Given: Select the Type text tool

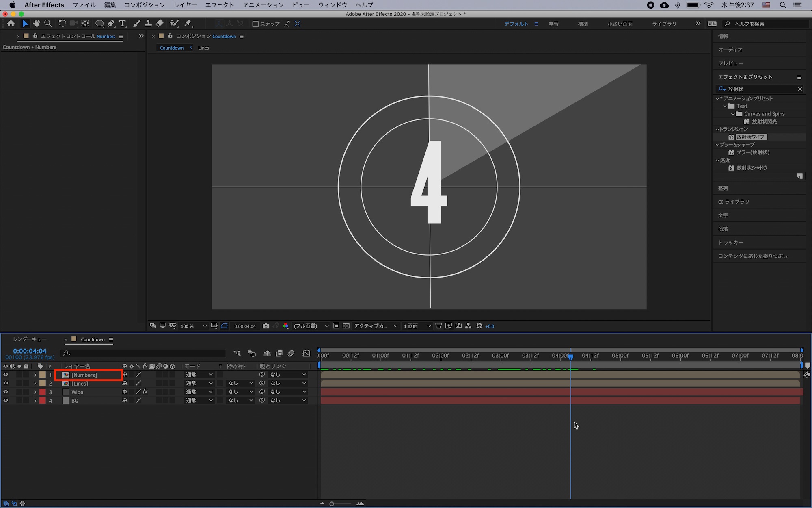Looking at the screenshot, I should (x=122, y=24).
